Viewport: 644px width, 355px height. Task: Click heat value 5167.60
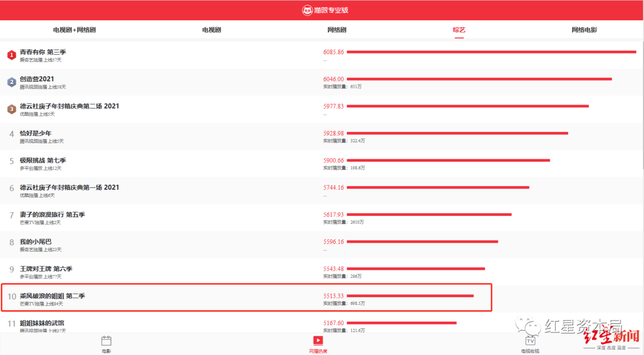(x=333, y=323)
